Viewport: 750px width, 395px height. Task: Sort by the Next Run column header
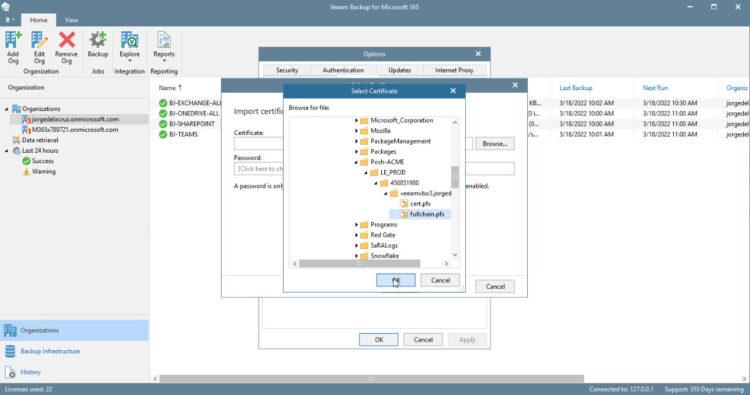tap(655, 88)
